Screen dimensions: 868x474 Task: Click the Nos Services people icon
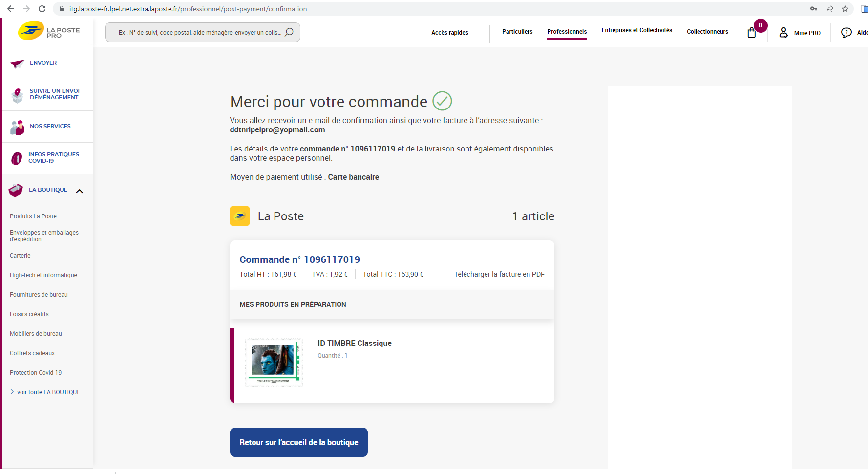[17, 127]
